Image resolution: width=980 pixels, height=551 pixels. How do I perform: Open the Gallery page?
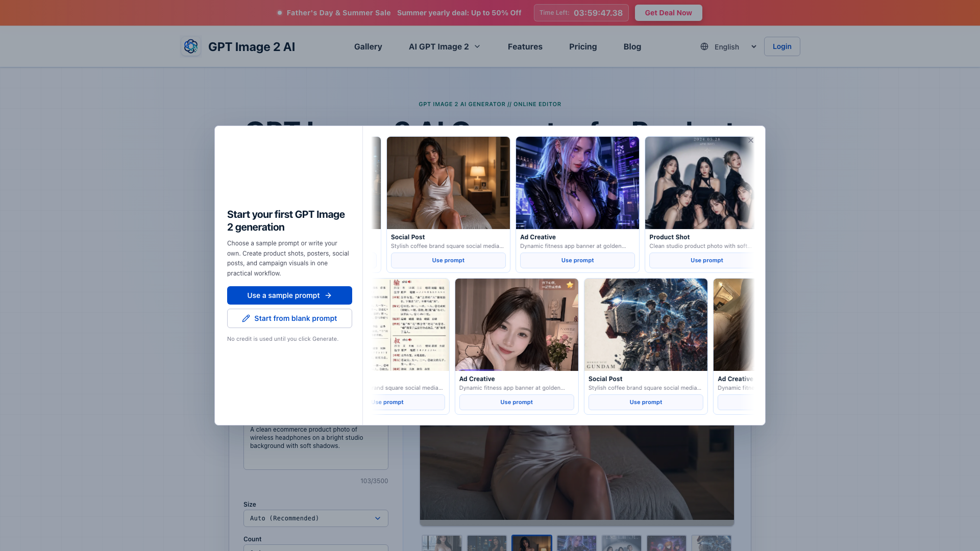click(x=368, y=46)
